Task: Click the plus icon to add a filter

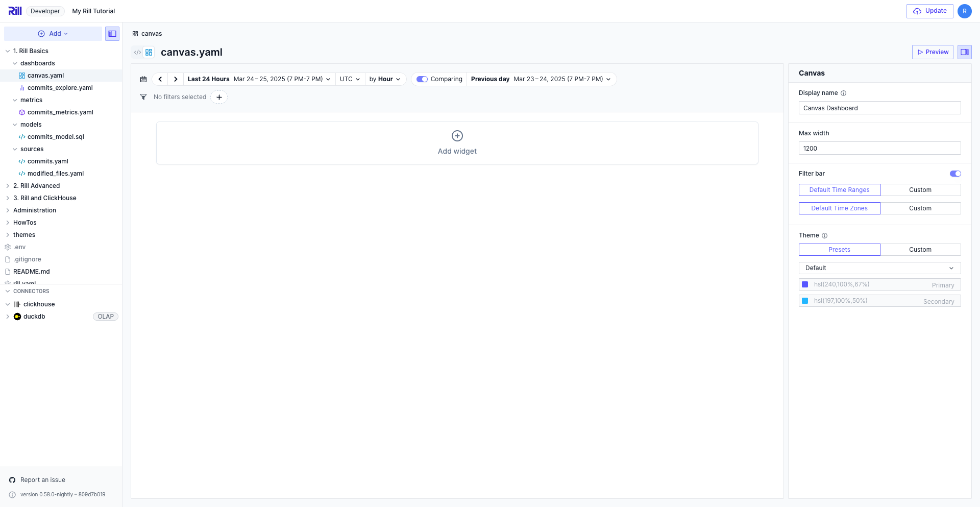Action: point(219,96)
